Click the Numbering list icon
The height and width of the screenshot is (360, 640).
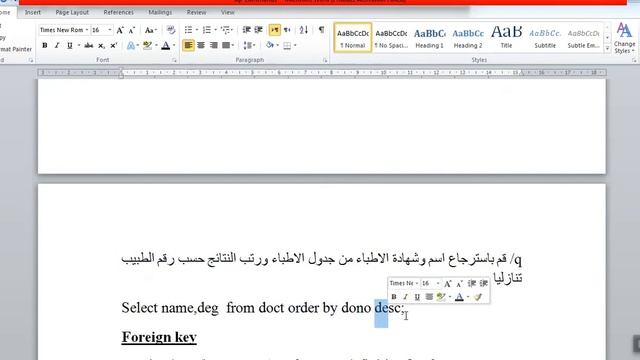(x=207, y=30)
